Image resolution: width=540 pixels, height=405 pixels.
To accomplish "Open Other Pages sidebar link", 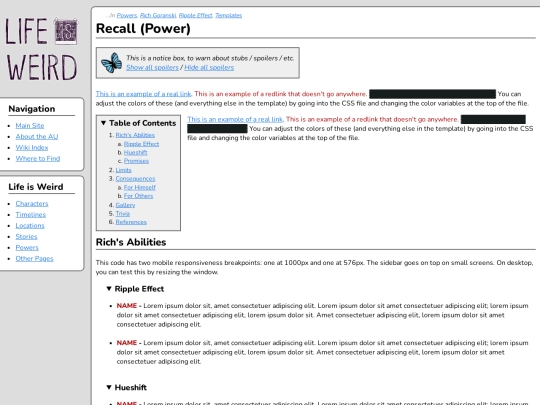I will pyautogui.click(x=34, y=259).
